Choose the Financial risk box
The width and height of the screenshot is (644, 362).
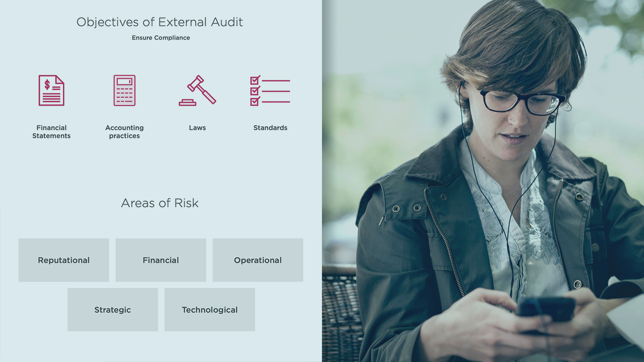160,260
